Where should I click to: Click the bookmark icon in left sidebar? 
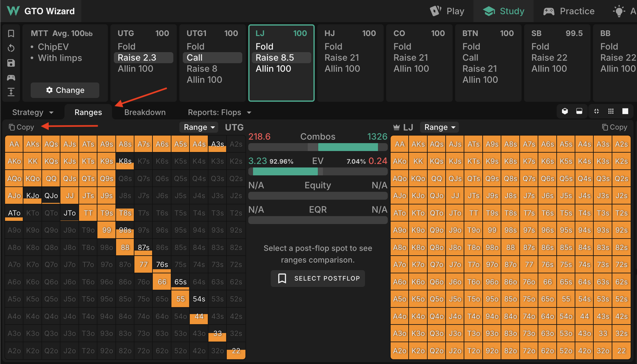pos(11,33)
